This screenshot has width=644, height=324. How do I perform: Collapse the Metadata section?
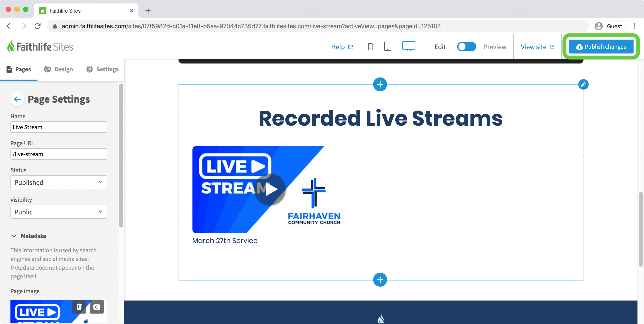[29, 236]
